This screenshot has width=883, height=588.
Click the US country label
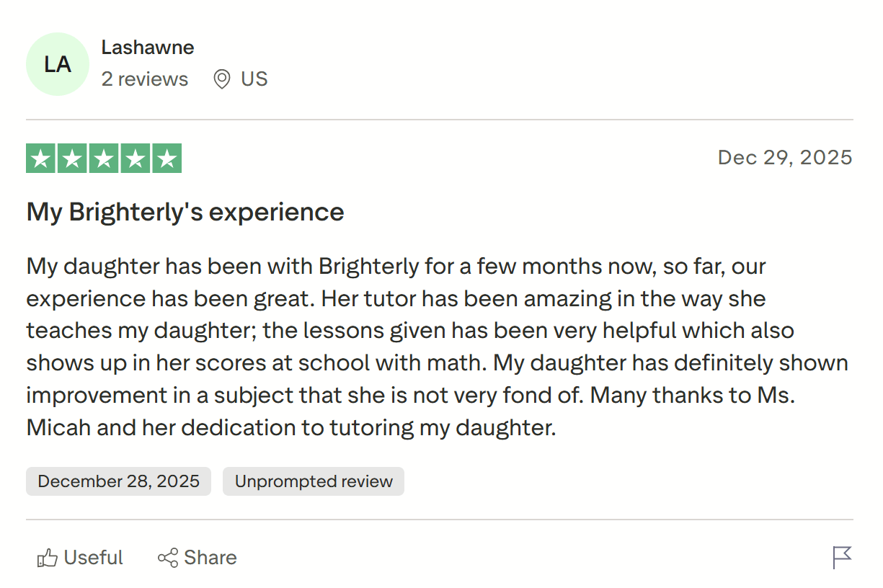[x=254, y=79]
